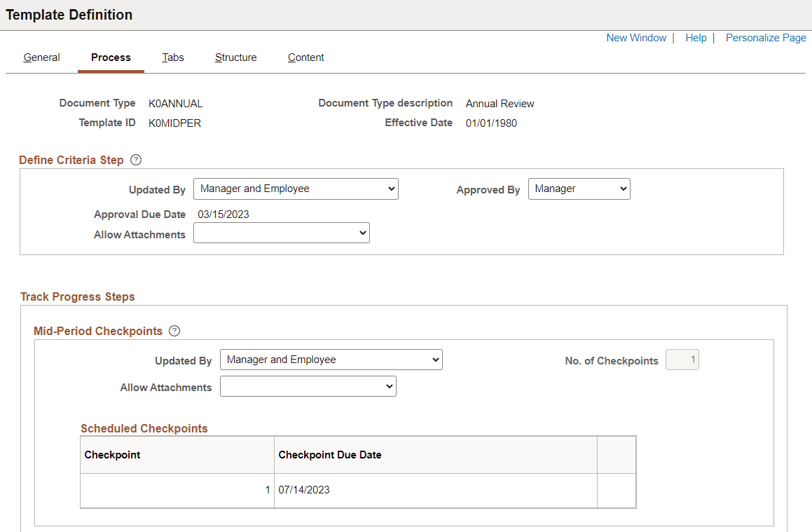Viewport: 812px width, 532px height.
Task: Open the Tabs tab
Action: coord(173,57)
